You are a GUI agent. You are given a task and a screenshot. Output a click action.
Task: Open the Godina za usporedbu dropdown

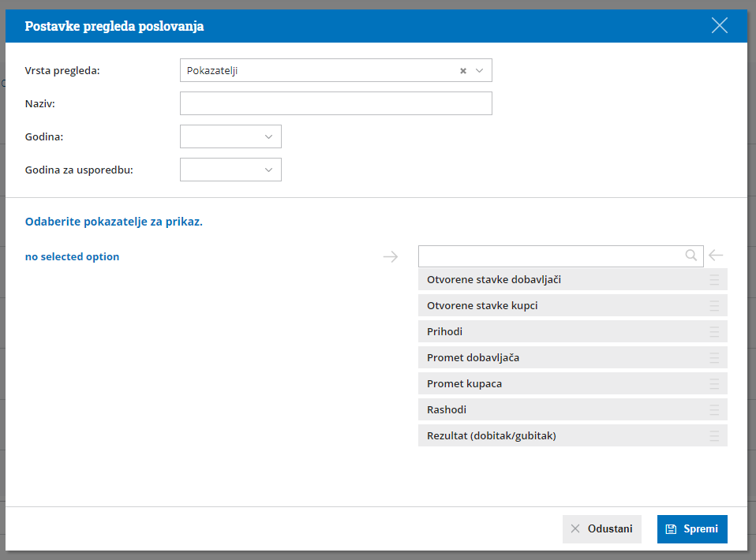tap(230, 170)
